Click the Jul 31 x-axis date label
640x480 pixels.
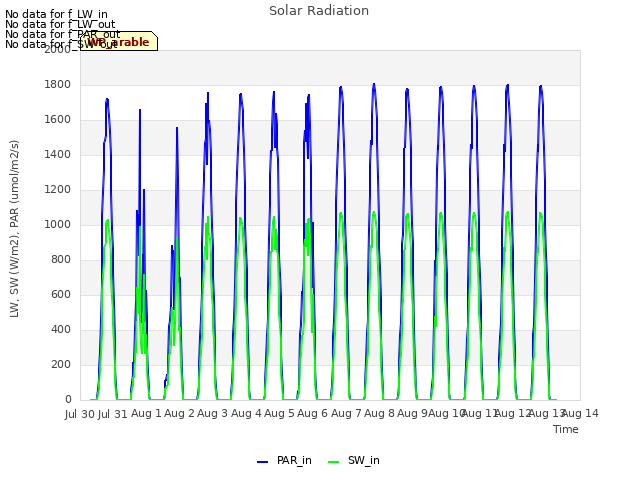pyautogui.click(x=113, y=414)
